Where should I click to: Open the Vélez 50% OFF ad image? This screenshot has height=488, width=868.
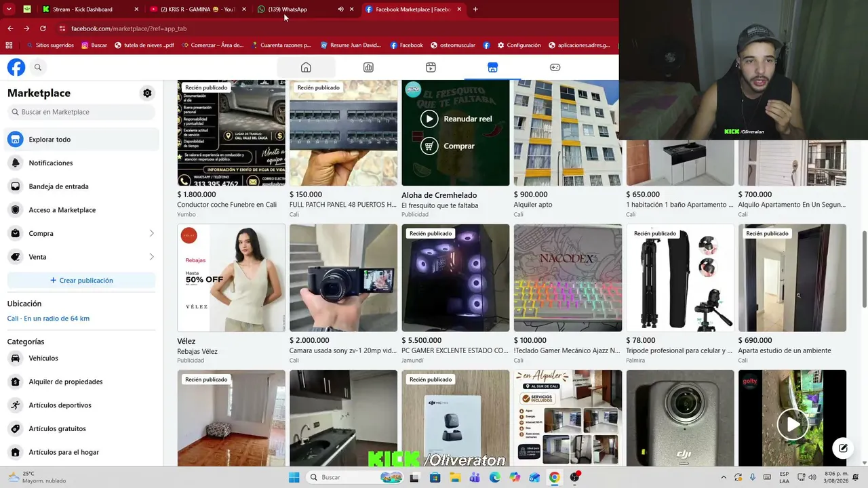(231, 278)
